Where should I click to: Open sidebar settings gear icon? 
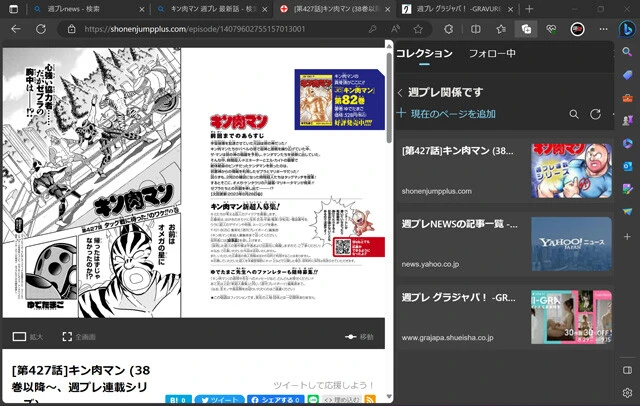click(627, 393)
